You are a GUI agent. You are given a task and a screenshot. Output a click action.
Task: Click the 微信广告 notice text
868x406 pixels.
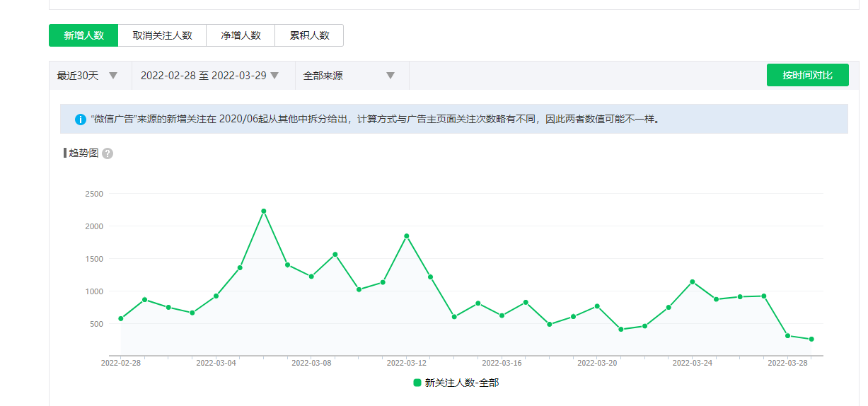375,119
